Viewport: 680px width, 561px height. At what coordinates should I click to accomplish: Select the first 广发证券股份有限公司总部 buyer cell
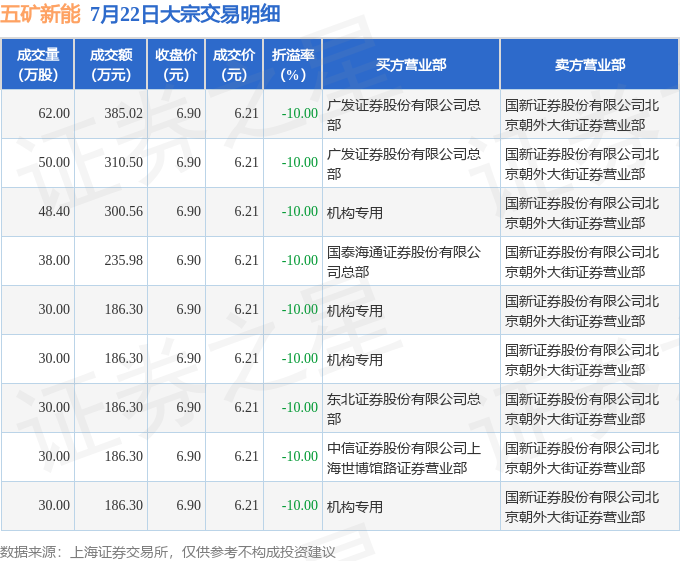coord(411,114)
